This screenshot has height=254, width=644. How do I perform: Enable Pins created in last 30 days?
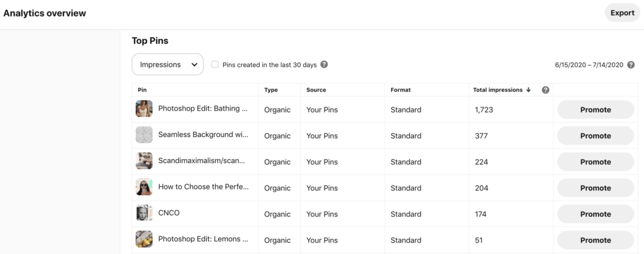pyautogui.click(x=215, y=65)
